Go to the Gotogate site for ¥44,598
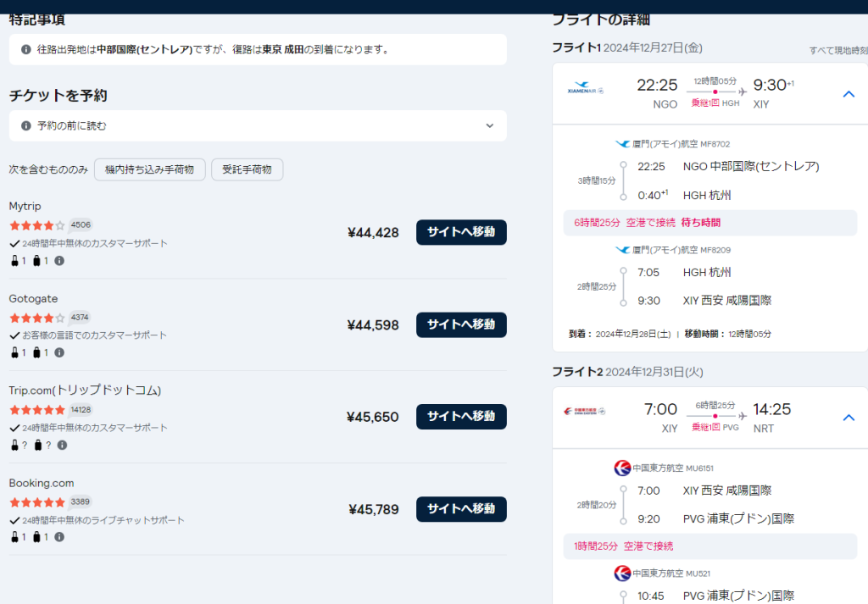868x604 pixels. click(x=460, y=324)
